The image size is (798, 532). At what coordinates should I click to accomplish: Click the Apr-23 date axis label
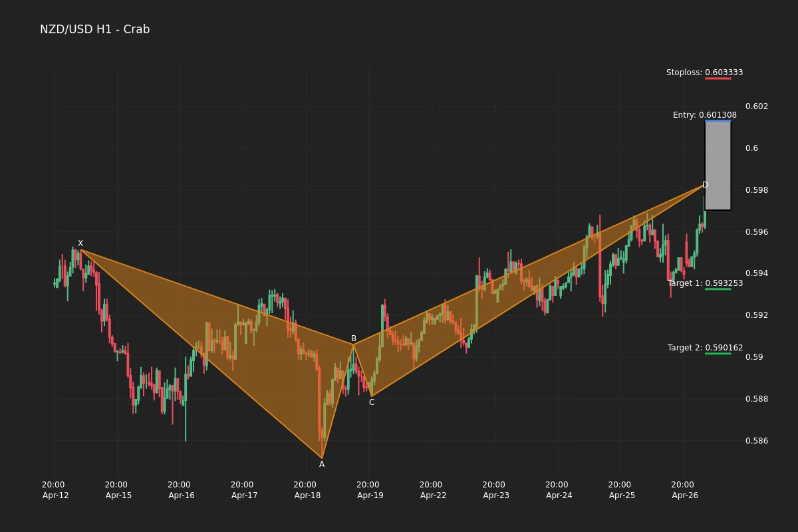coord(496,495)
